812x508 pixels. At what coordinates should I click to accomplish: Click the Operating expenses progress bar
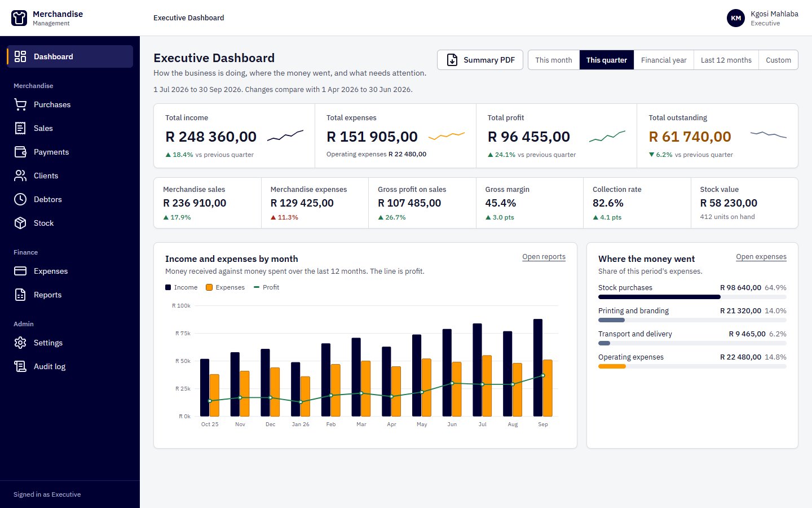click(692, 366)
